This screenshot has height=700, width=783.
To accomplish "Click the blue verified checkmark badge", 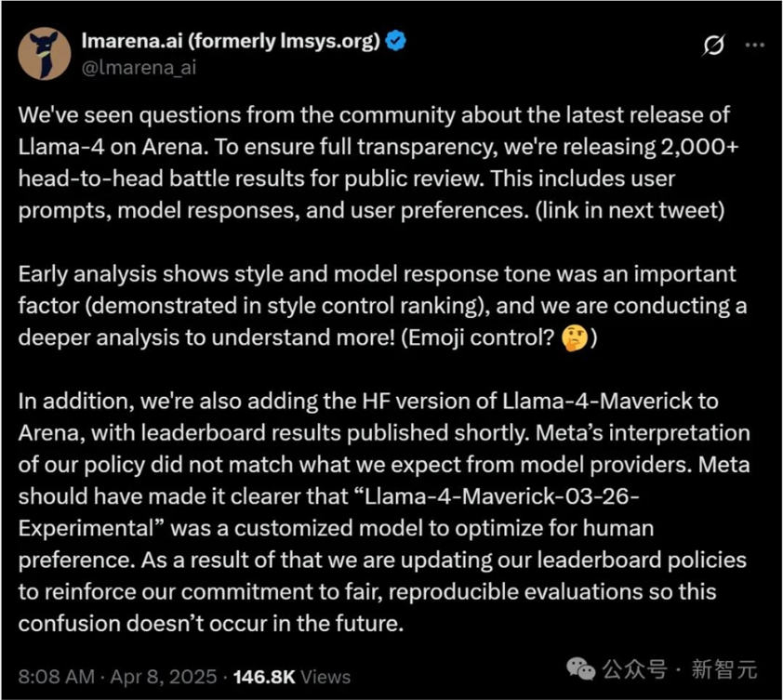I will point(397,42).
